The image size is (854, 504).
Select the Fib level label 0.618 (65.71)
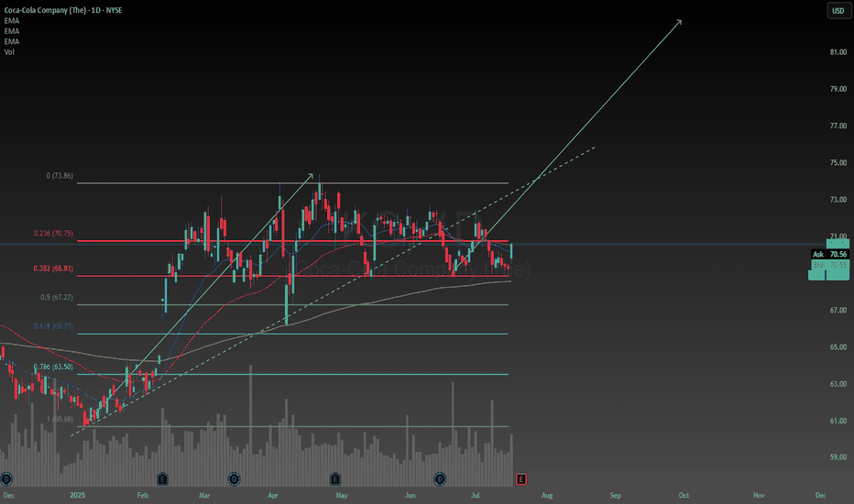coord(53,326)
